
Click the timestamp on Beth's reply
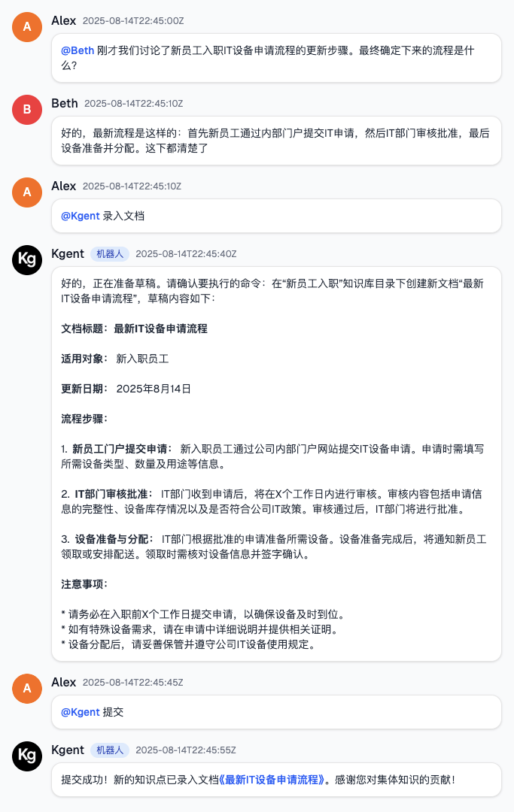[x=134, y=104]
